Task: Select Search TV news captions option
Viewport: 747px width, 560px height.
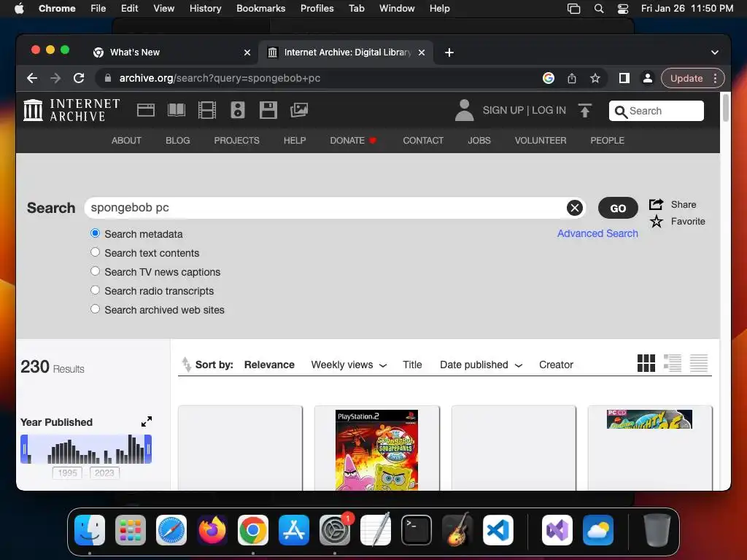Action: tap(96, 271)
